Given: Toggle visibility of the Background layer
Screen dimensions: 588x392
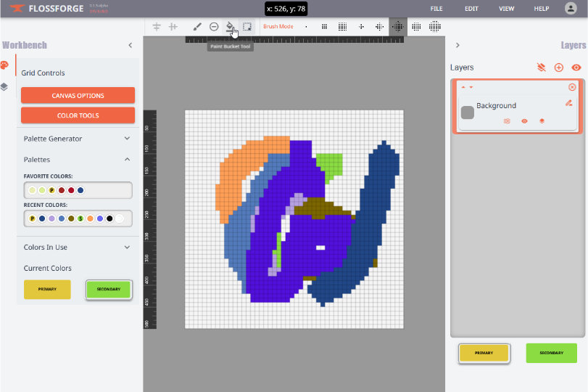Looking at the screenshot, I should pyautogui.click(x=524, y=121).
